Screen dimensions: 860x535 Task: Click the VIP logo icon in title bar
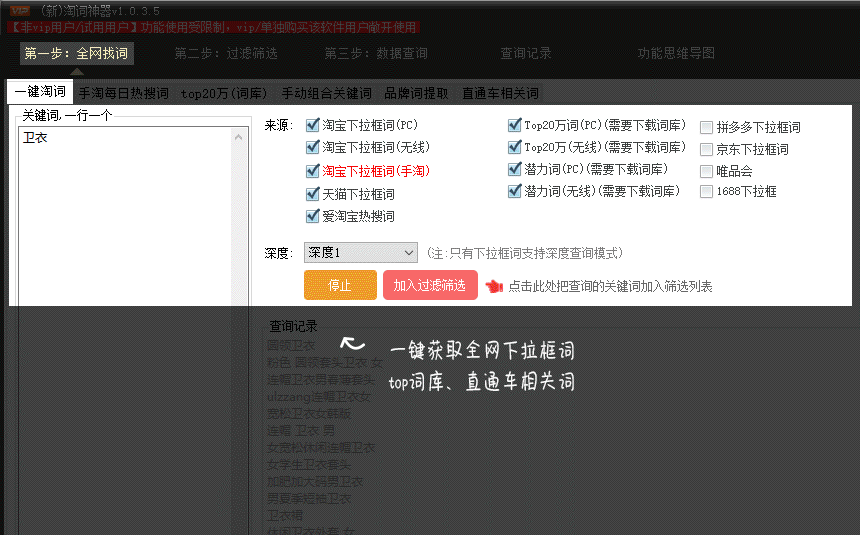pos(20,10)
